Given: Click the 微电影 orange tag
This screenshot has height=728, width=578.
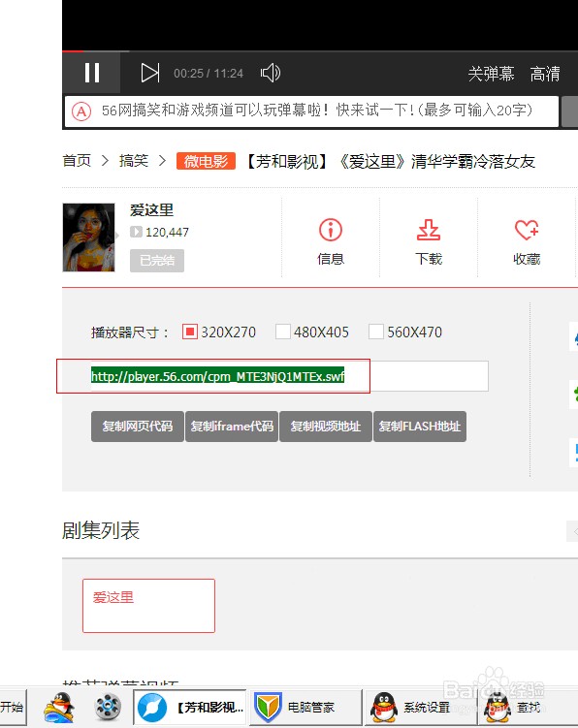Looking at the screenshot, I should [x=206, y=161].
